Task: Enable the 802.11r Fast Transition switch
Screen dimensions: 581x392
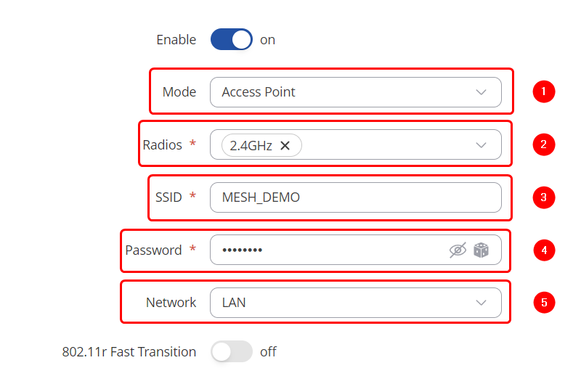Action: pos(231,352)
